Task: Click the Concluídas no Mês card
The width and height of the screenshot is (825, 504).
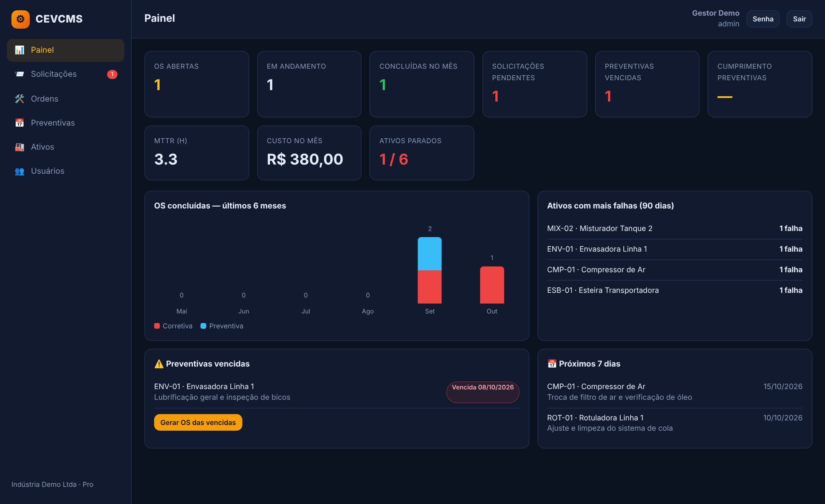Action: click(x=422, y=84)
